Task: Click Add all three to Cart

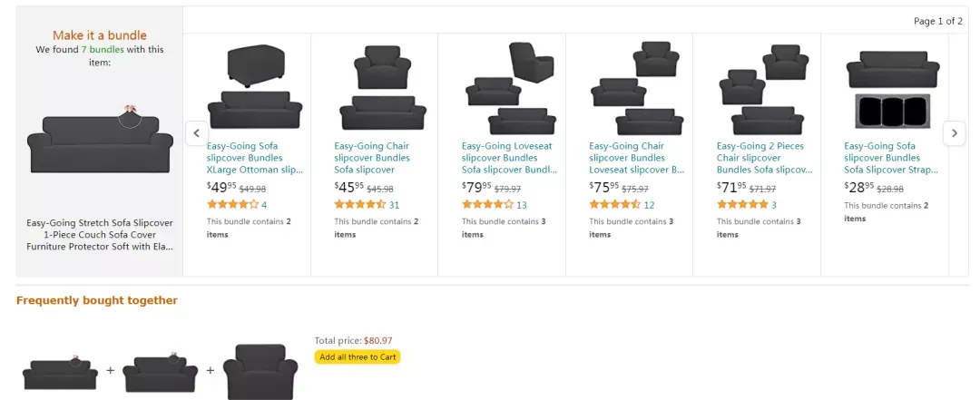Action: [x=358, y=357]
